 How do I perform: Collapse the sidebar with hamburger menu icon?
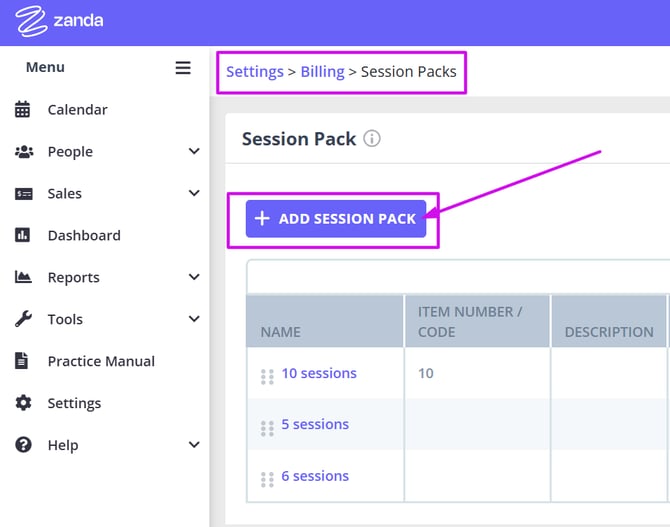click(183, 68)
